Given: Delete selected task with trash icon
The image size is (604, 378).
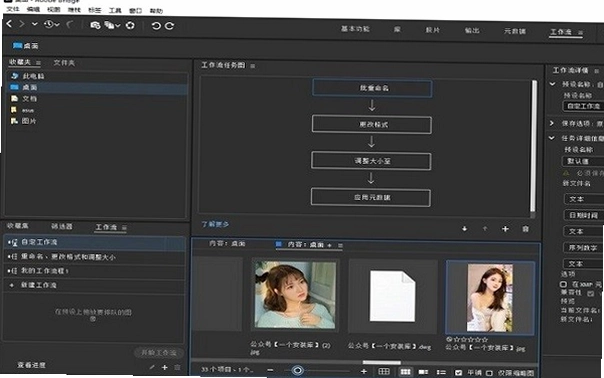Looking at the screenshot, I should click(x=525, y=229).
